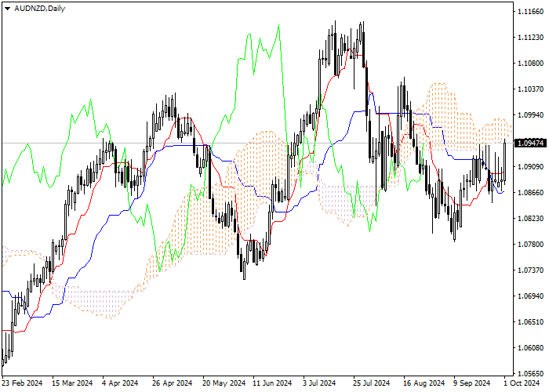Select the 1.07800 price axis label
The image size is (549, 392).
pyautogui.click(x=530, y=245)
